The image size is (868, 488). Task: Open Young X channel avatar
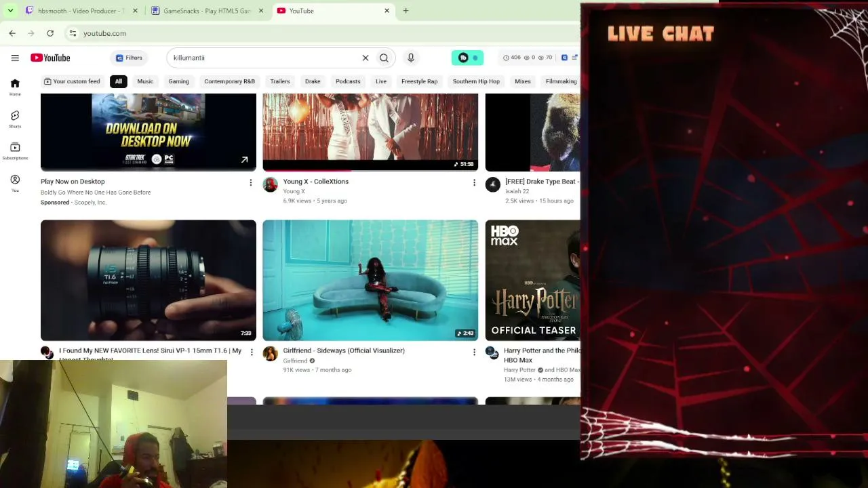coord(271,185)
